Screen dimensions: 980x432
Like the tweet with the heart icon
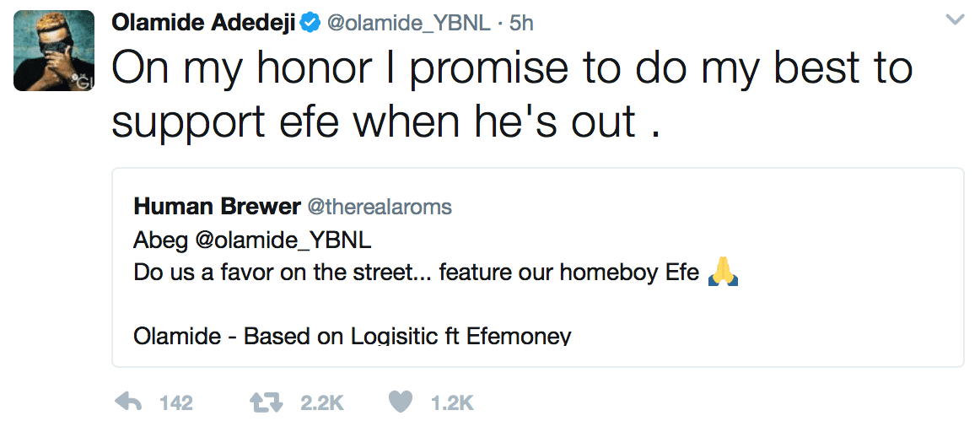click(x=401, y=402)
